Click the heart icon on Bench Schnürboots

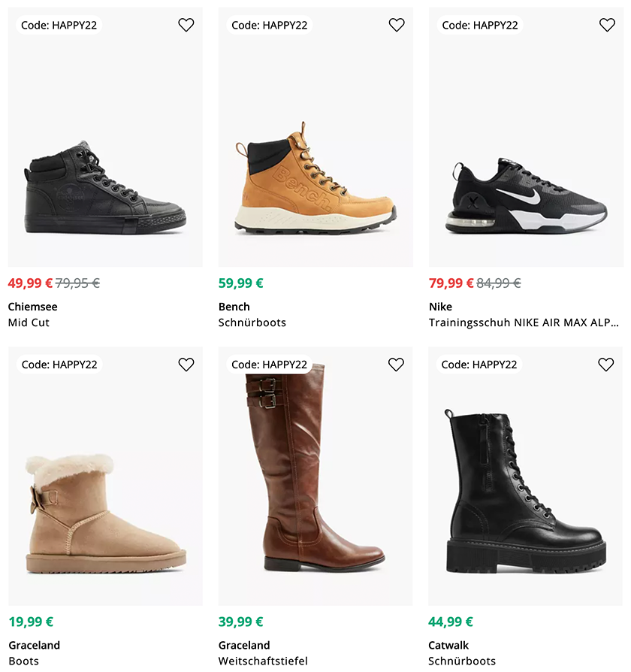click(x=397, y=25)
